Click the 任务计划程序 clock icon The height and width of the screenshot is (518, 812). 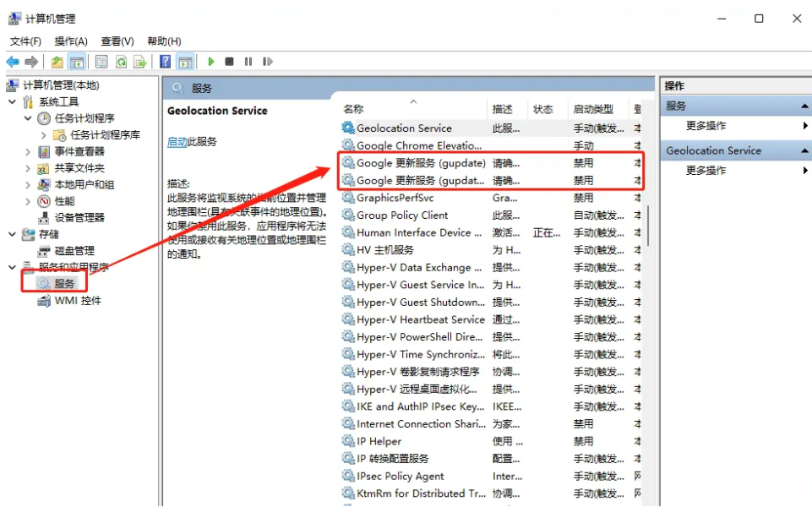[x=45, y=118]
